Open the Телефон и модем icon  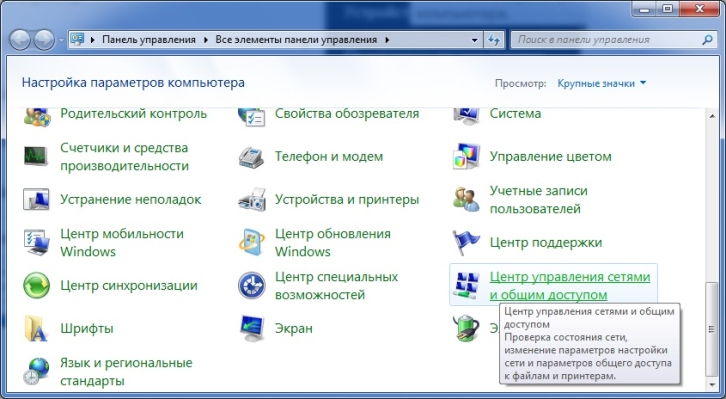pyautogui.click(x=251, y=157)
